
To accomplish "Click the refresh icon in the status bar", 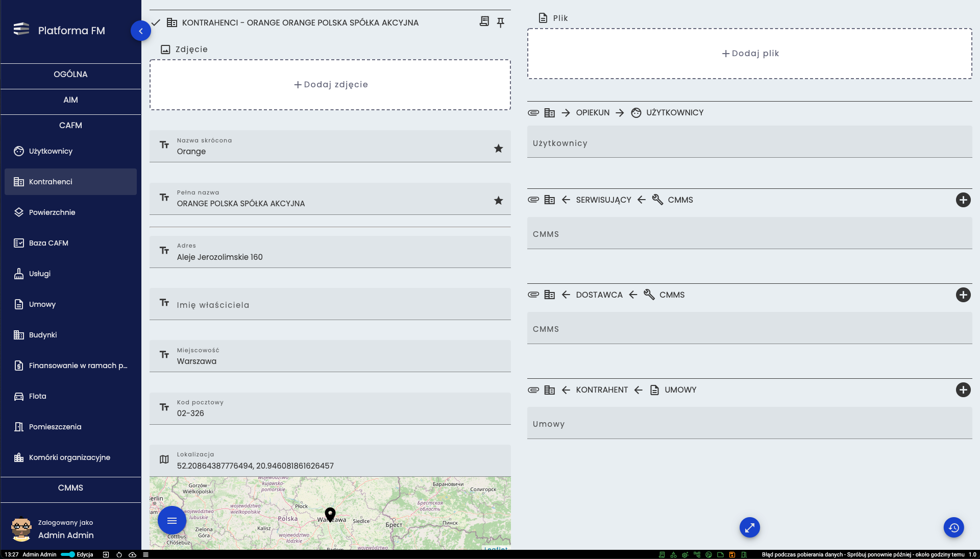I will tap(119, 554).
